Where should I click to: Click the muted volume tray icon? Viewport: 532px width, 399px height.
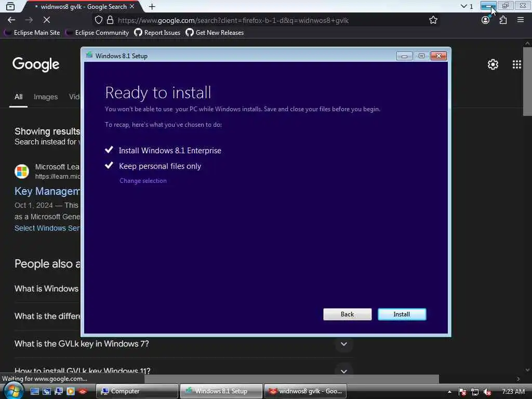(487, 392)
